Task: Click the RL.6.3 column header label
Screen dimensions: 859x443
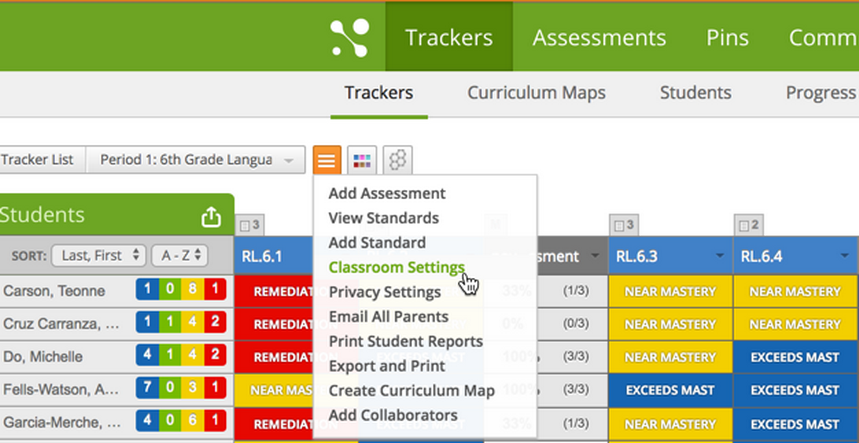Action: click(637, 256)
